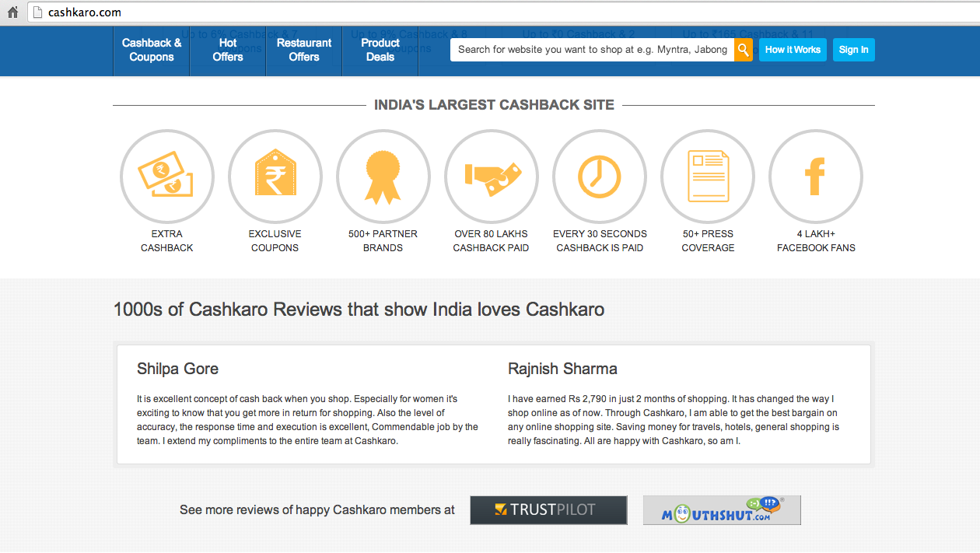Open the Product Deals menu
980x553 pixels.
point(380,51)
